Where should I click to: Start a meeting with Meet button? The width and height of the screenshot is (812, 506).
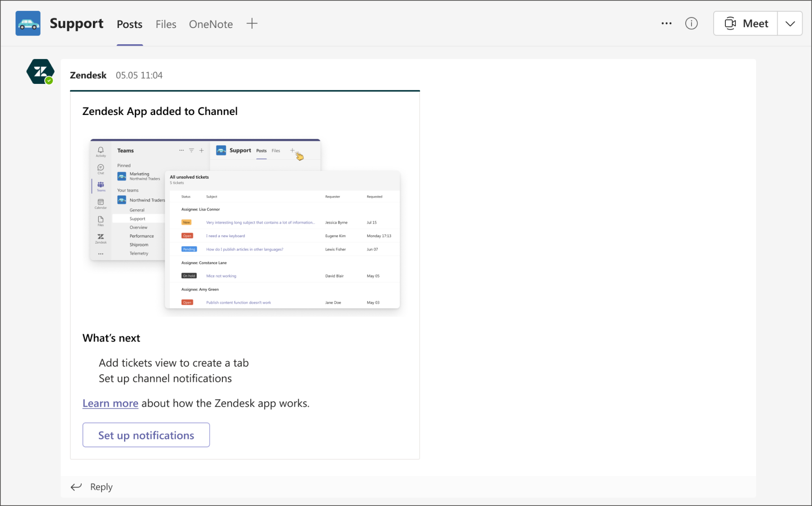pyautogui.click(x=746, y=23)
